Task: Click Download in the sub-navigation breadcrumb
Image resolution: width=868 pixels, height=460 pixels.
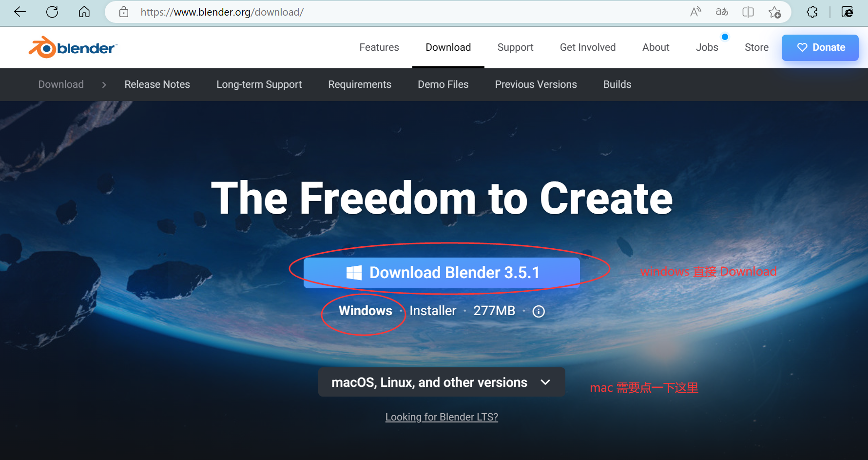Action: point(61,84)
